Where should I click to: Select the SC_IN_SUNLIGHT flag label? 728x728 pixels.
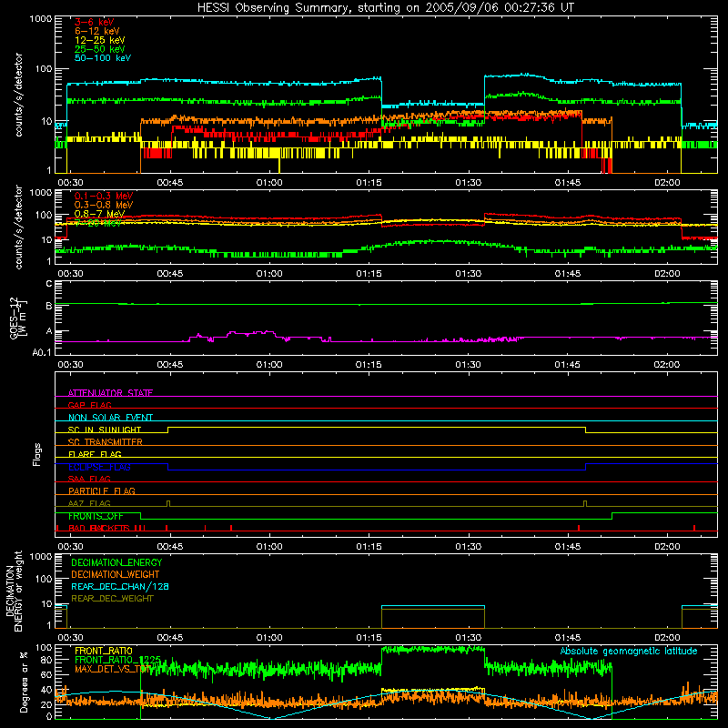104,430
